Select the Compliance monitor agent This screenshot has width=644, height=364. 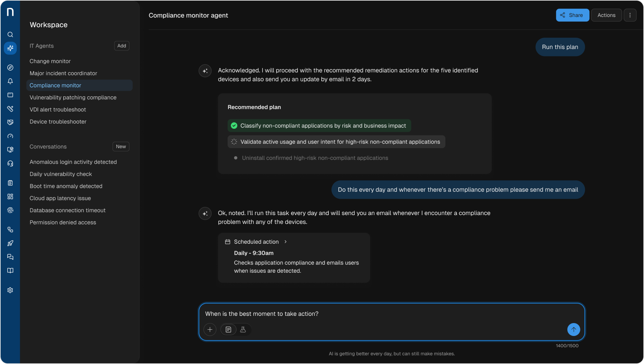coord(80,85)
